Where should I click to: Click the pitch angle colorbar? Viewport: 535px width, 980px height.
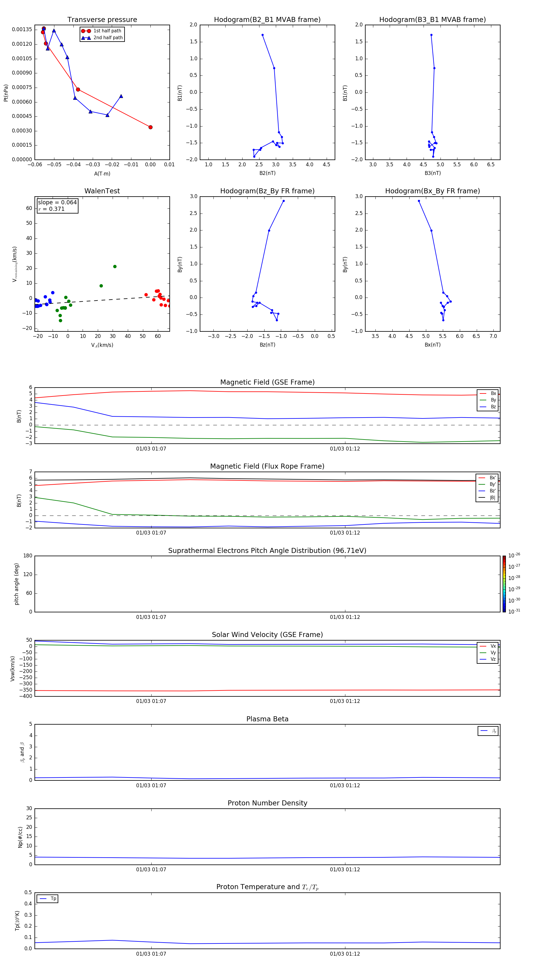pyautogui.click(x=504, y=584)
